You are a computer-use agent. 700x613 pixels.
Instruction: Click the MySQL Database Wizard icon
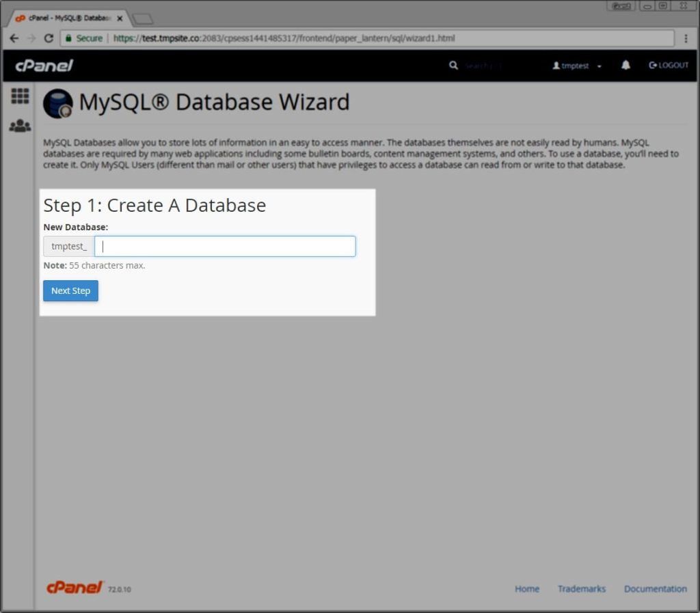(58, 103)
